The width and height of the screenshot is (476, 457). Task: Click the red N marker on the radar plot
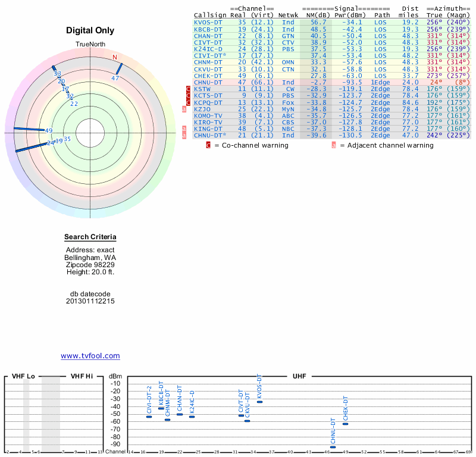pos(115,57)
